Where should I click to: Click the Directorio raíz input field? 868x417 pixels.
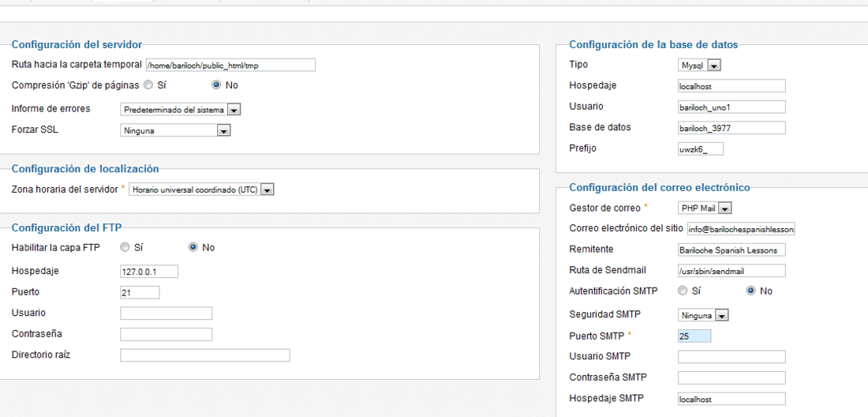[x=205, y=355]
